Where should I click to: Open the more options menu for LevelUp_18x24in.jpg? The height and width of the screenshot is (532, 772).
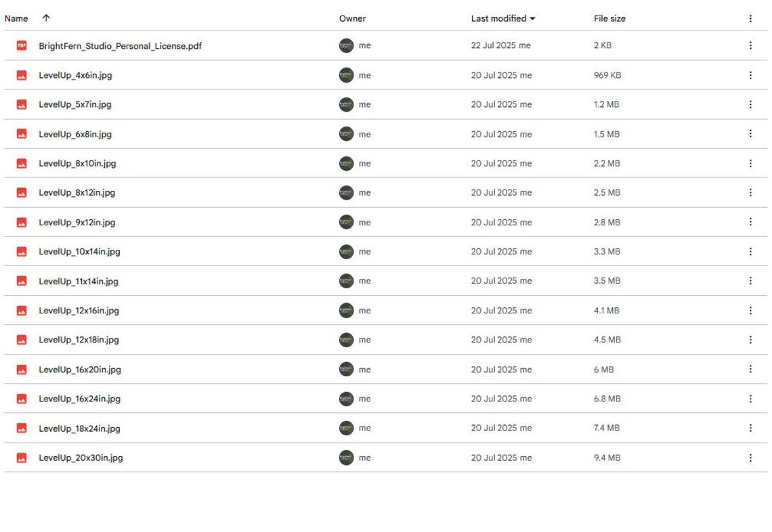(x=750, y=428)
